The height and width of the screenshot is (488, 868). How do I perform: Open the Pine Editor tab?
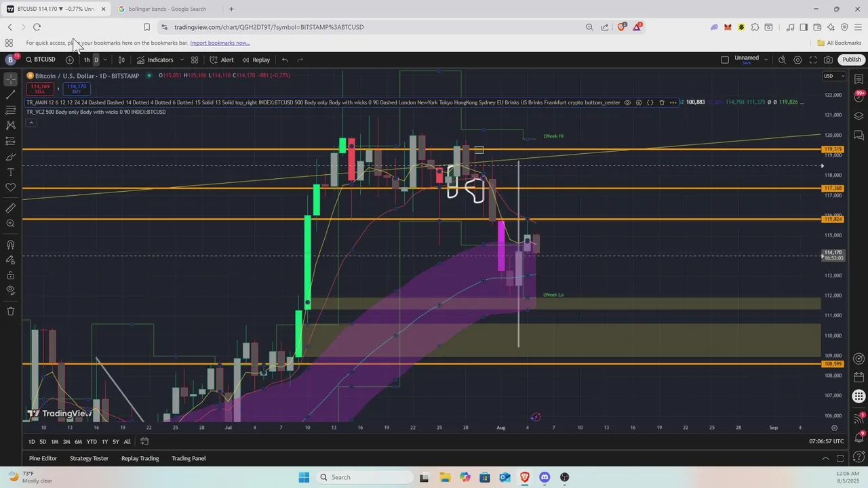pos(43,458)
